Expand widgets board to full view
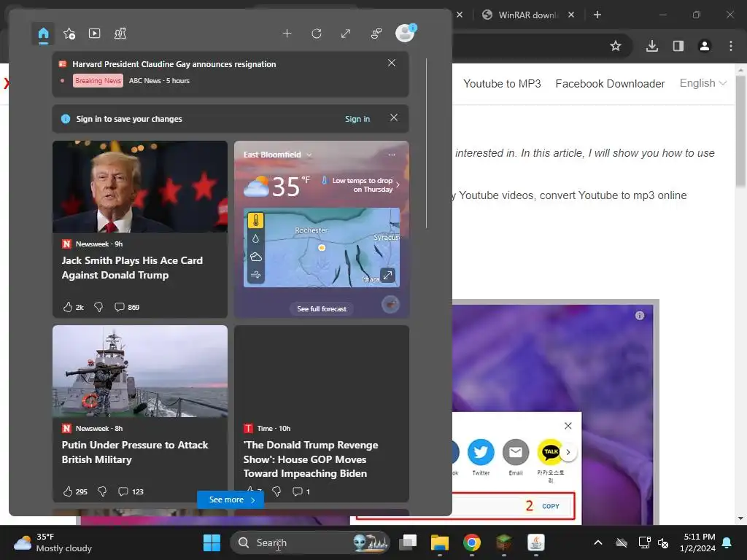The height and width of the screenshot is (560, 747). point(346,34)
